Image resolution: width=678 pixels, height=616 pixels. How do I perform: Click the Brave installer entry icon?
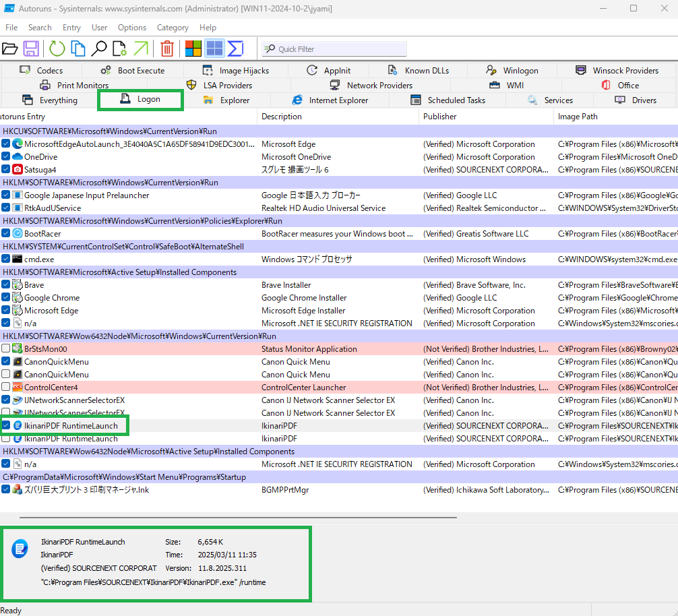(18, 284)
